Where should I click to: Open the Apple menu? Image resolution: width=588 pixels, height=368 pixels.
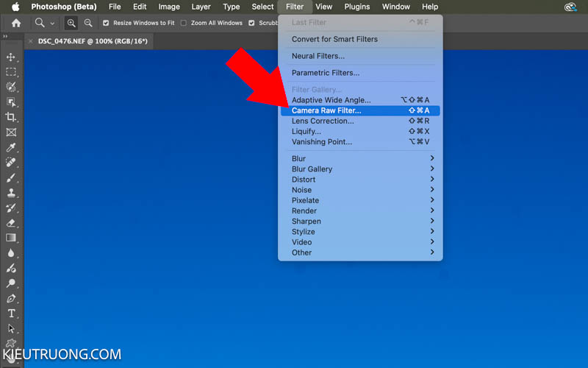pyautogui.click(x=15, y=7)
